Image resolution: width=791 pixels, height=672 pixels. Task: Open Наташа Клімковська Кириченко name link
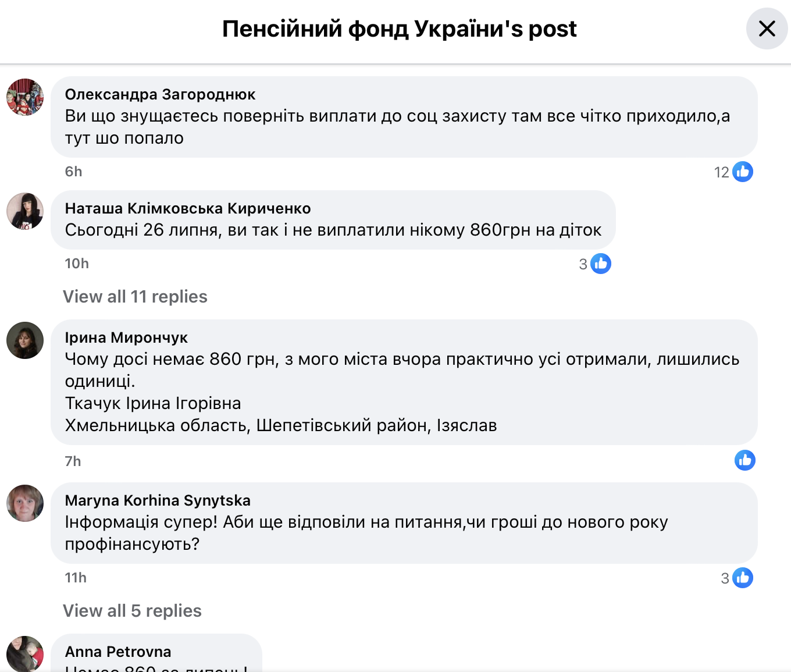coord(188,208)
